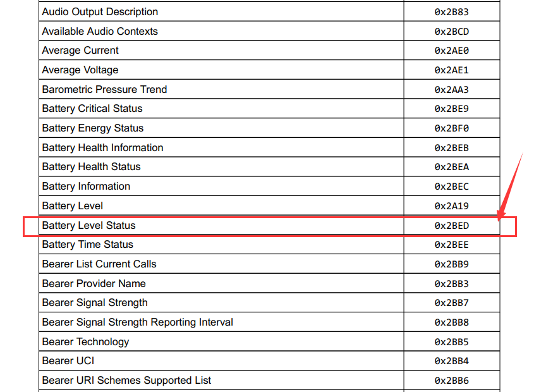This screenshot has height=392, width=534.
Task: Select 'Bearer UCI' text
Action: coord(68,360)
